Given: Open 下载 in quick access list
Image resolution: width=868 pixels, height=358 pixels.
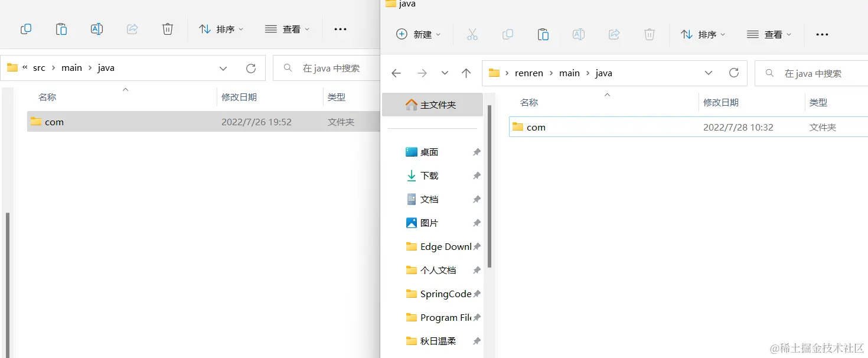Looking at the screenshot, I should pyautogui.click(x=429, y=175).
